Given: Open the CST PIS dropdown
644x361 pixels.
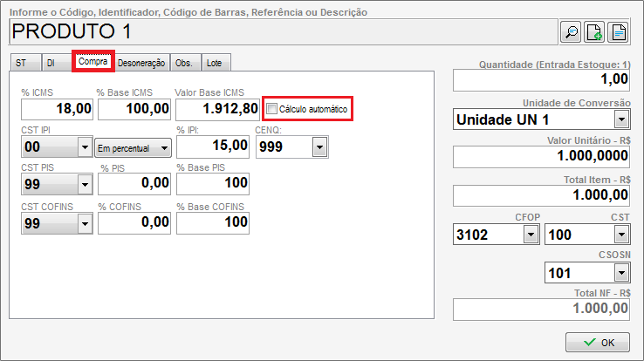Looking at the screenshot, I should coord(85,184).
